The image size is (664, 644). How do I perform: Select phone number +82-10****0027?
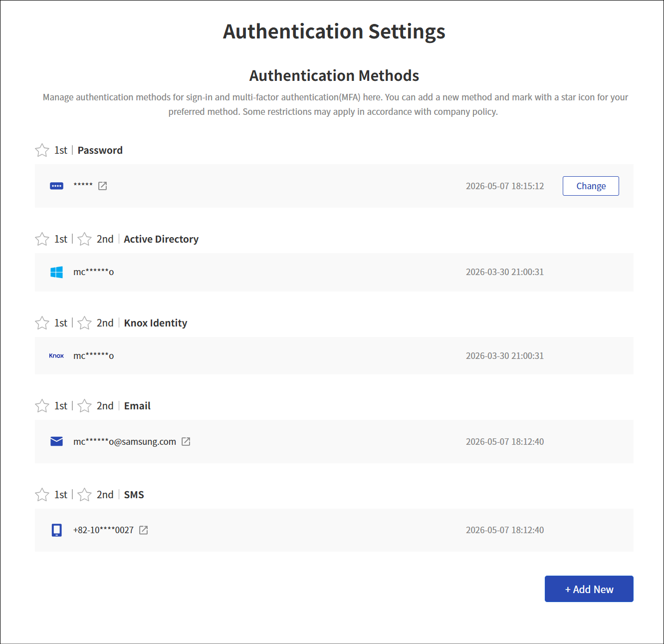click(x=103, y=530)
